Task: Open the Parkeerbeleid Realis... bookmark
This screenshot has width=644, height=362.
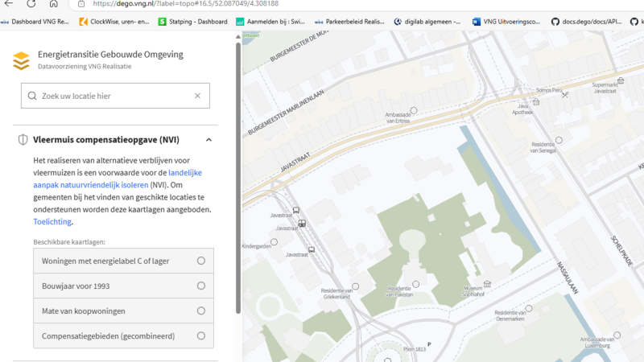Action: click(x=349, y=22)
